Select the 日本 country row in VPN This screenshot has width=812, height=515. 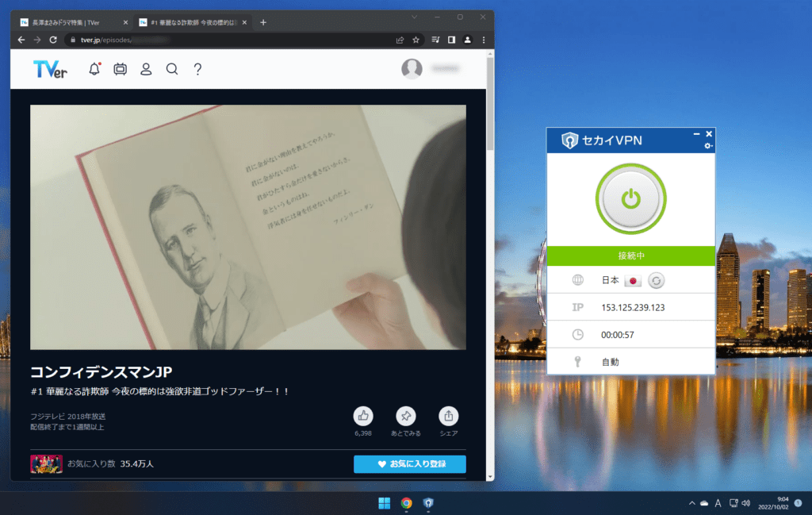tap(630, 280)
